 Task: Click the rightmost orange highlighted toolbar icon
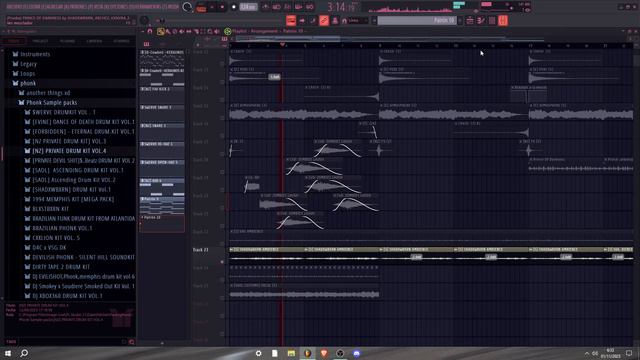tap(502, 20)
